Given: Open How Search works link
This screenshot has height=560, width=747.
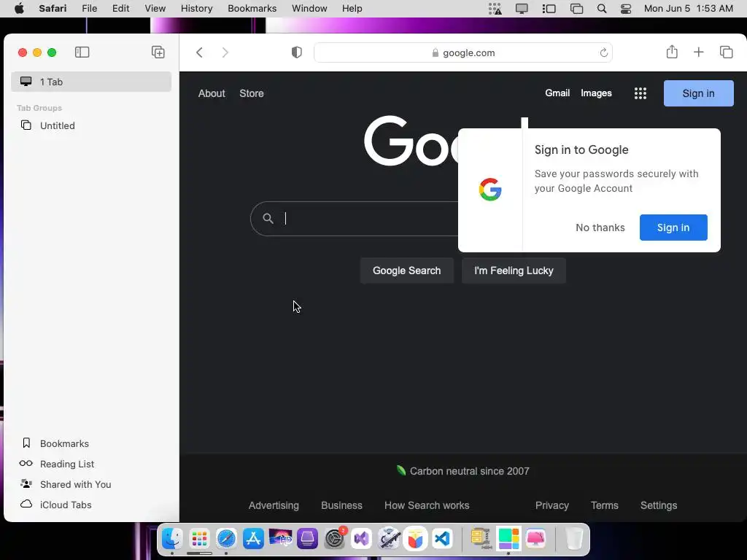Looking at the screenshot, I should (427, 505).
